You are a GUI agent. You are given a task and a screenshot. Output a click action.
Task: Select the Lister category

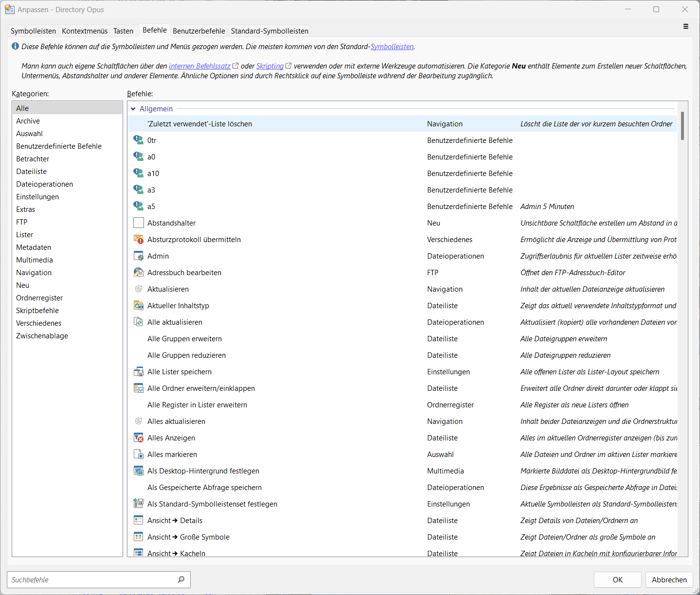67,234
